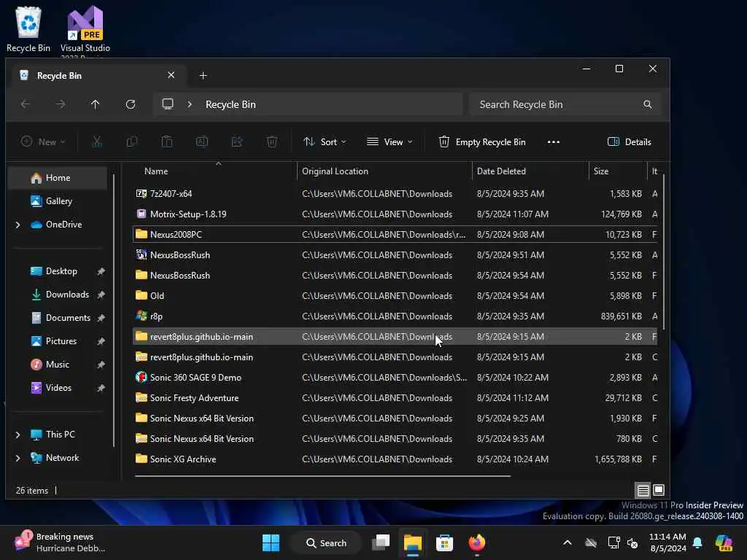The image size is (747, 560).
Task: Click the Recycle Bin address bar path
Action: point(231,104)
